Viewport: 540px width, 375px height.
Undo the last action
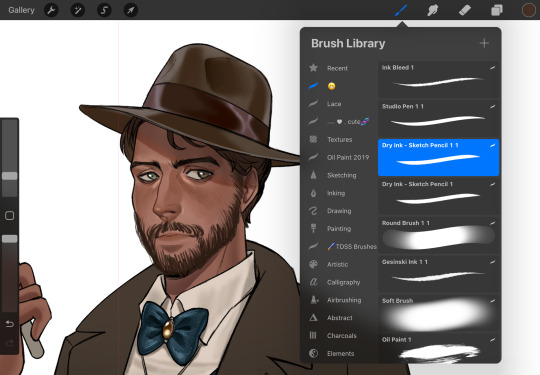(x=10, y=324)
